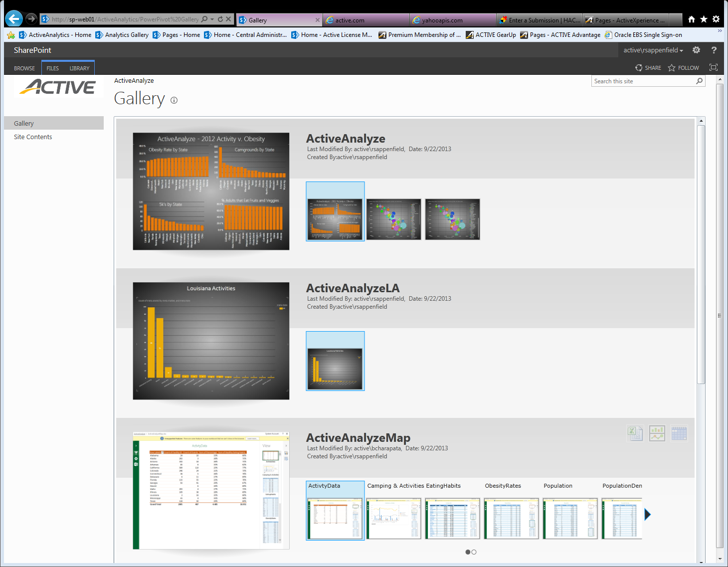The image size is (728, 567).
Task: Select Population sheet thumbnail
Action: tap(570, 519)
